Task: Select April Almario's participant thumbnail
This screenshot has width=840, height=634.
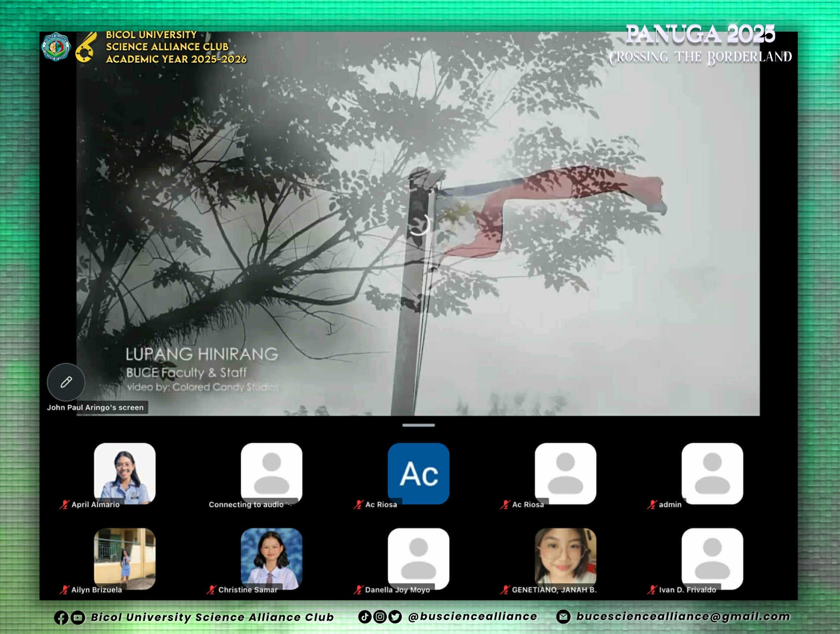Action: coord(125,473)
